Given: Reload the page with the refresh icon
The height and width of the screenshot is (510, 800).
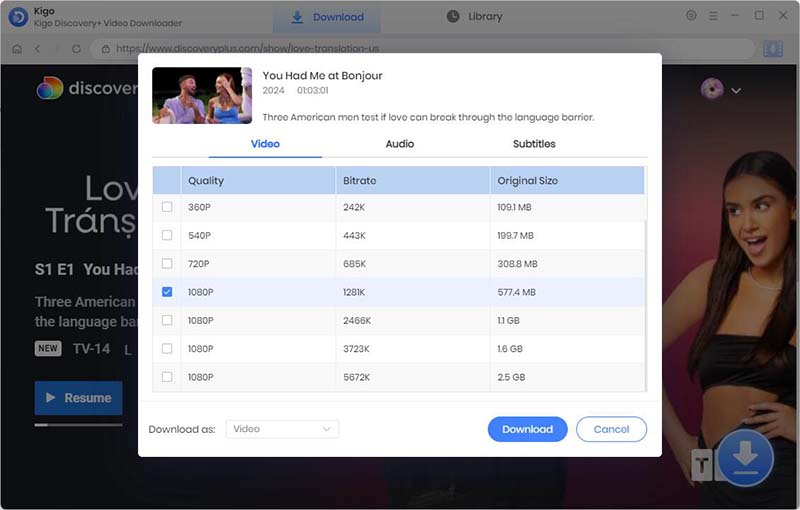Looking at the screenshot, I should pyautogui.click(x=77, y=49).
